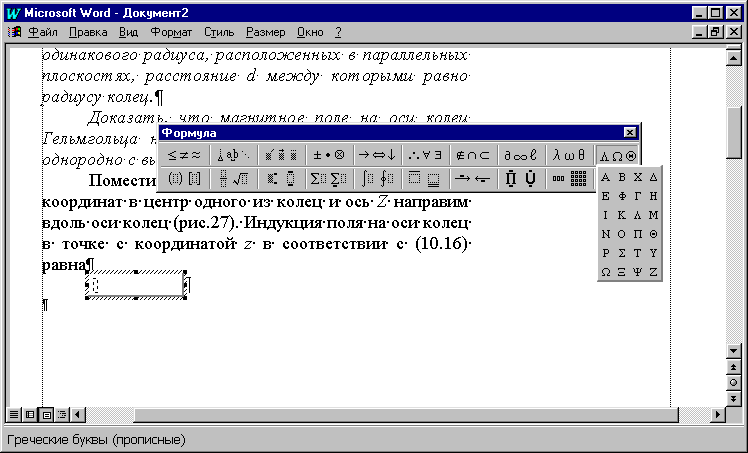This screenshot has height=453, width=748.
Task: Insert capital Epsilon from Greek palette
Action: pyautogui.click(x=605, y=196)
